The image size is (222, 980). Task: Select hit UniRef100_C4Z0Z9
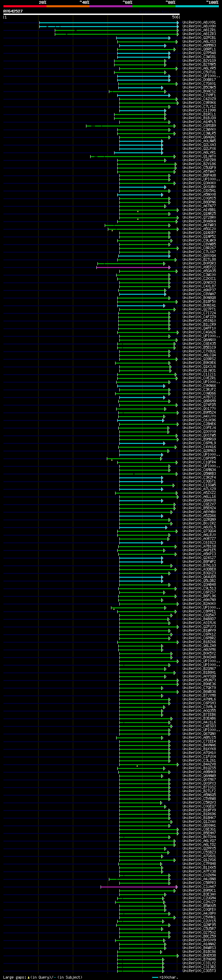pyautogui.click(x=199, y=99)
